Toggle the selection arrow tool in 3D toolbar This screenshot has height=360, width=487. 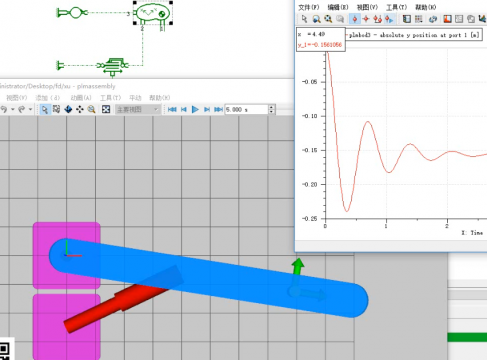coord(44,109)
